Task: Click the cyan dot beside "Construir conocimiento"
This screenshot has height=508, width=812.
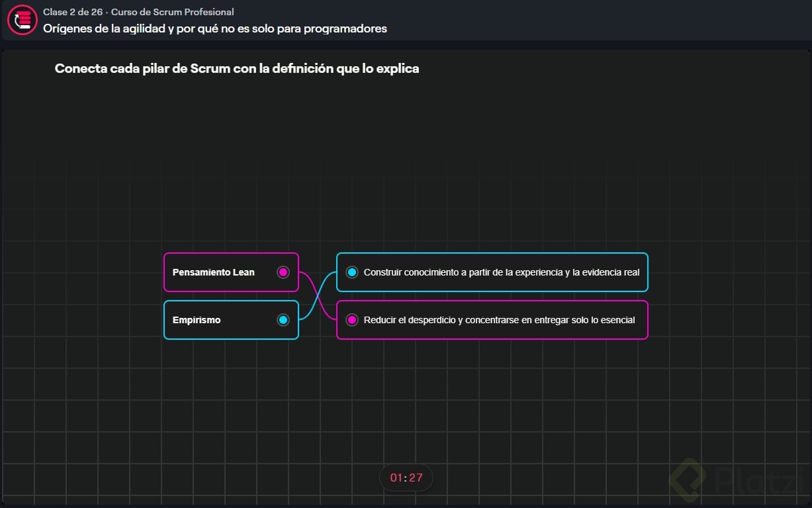Action: pos(352,272)
